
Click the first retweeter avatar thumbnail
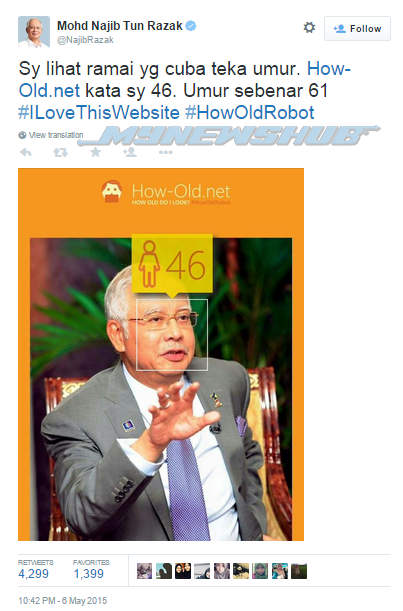coord(144,571)
